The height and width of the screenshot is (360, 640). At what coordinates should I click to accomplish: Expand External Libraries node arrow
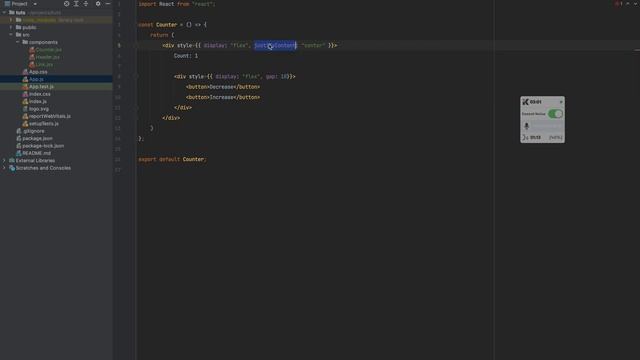tap(4, 160)
